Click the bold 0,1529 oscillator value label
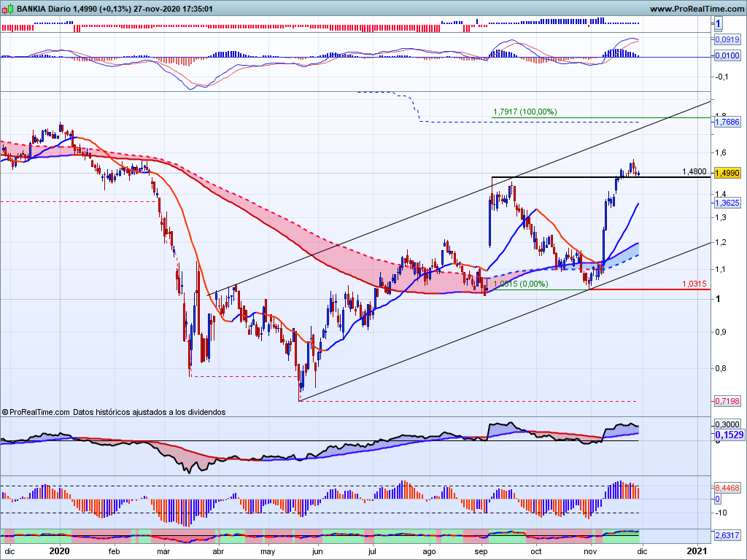The width and height of the screenshot is (747, 560). [729, 435]
